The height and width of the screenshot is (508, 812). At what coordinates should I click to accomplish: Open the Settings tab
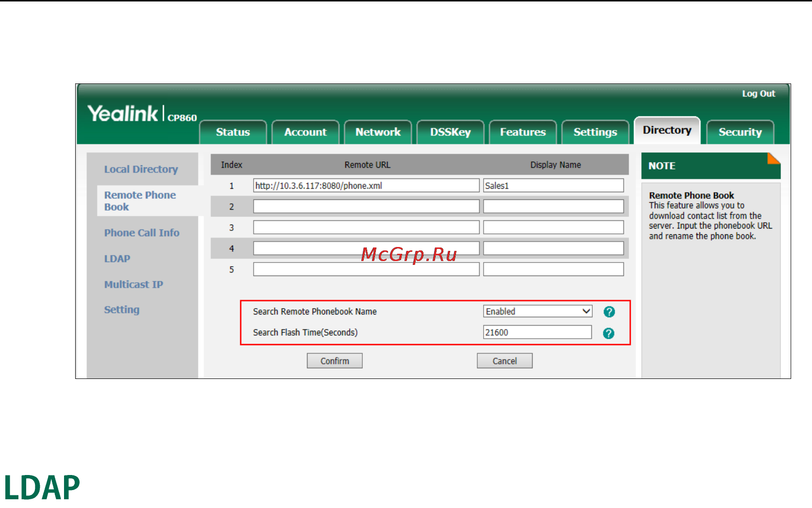595,132
